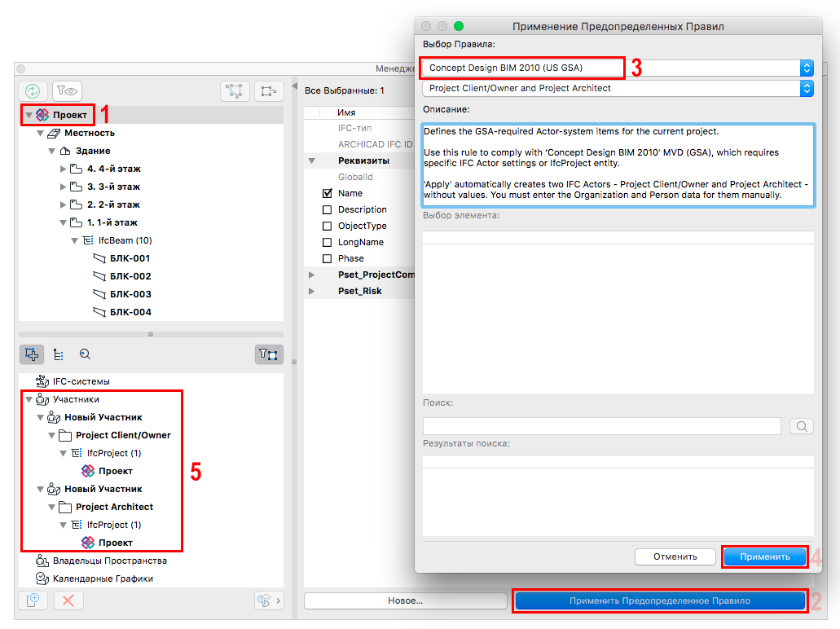Click Применить Предопределенное Правило button

[659, 601]
